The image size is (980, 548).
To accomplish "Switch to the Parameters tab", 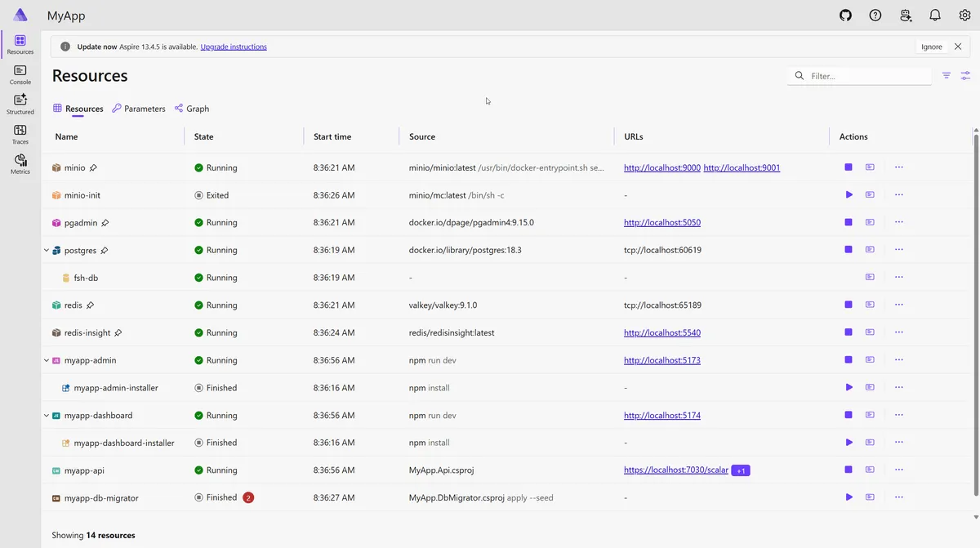I will pyautogui.click(x=139, y=109).
